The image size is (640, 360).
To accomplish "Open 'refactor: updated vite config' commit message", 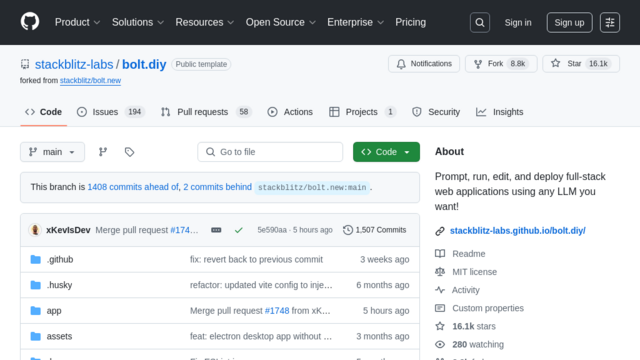I will pyautogui.click(x=261, y=285).
